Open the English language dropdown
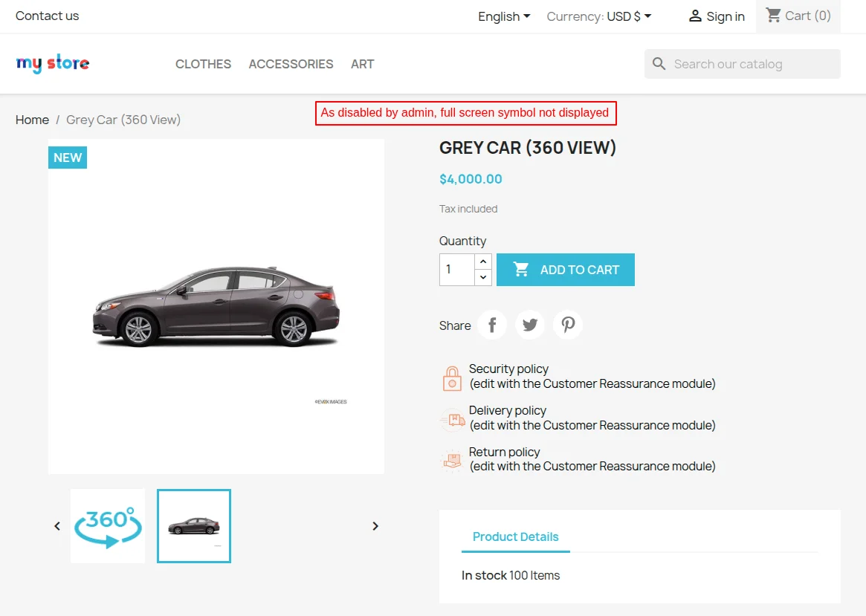This screenshot has width=866, height=616. (504, 16)
